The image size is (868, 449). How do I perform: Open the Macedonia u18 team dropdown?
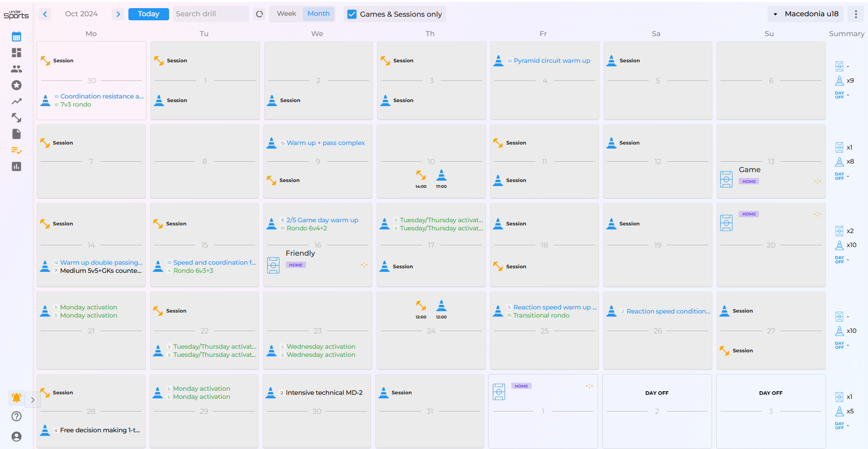pyautogui.click(x=807, y=14)
